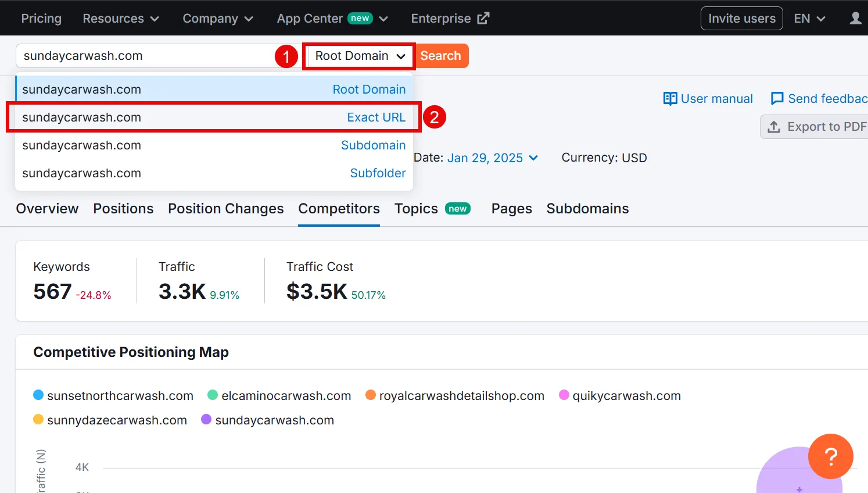This screenshot has height=493, width=868.
Task: Click Send feedback link
Action: (x=828, y=99)
